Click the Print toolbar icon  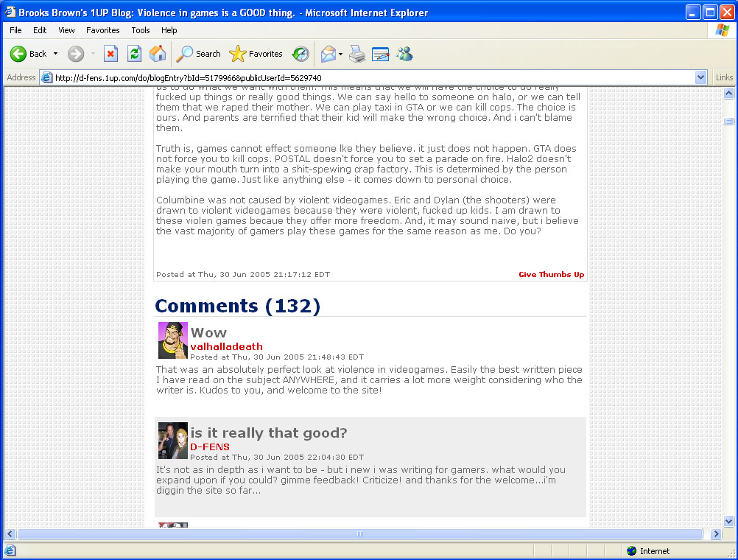pos(357,54)
